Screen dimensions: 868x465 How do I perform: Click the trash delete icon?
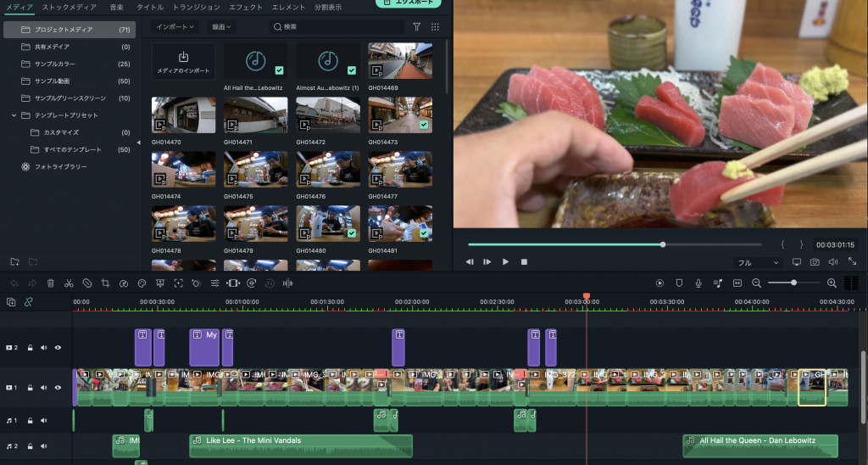click(50, 283)
